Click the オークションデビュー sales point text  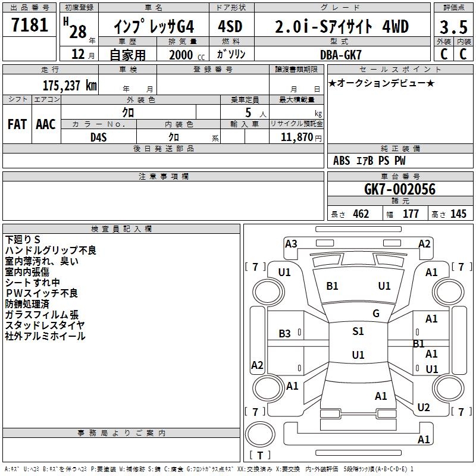tap(381, 83)
